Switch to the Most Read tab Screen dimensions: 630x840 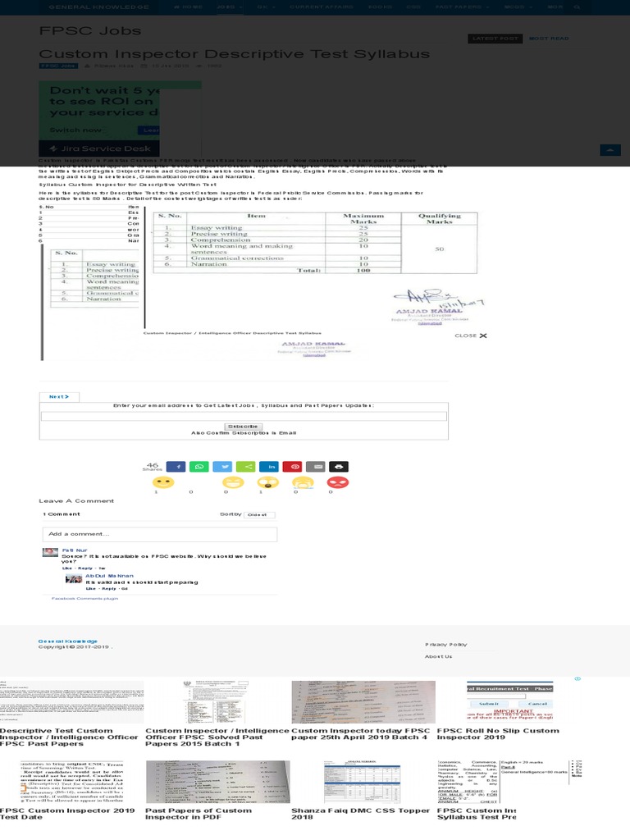coord(549,39)
